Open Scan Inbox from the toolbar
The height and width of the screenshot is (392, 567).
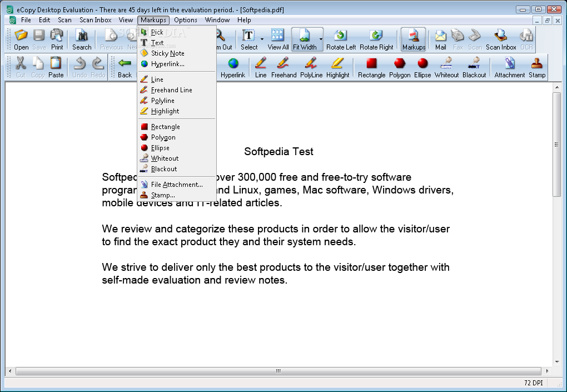(x=501, y=39)
